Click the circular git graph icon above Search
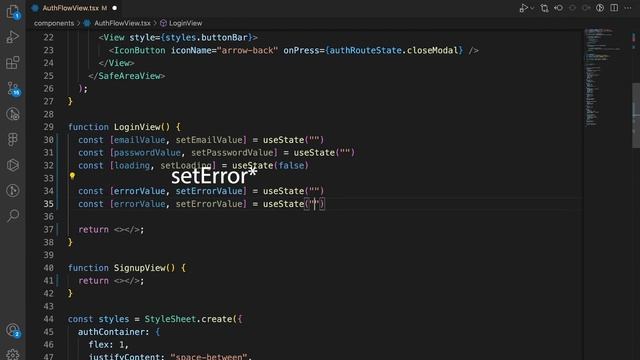The height and width of the screenshot is (360, 640). point(13,190)
